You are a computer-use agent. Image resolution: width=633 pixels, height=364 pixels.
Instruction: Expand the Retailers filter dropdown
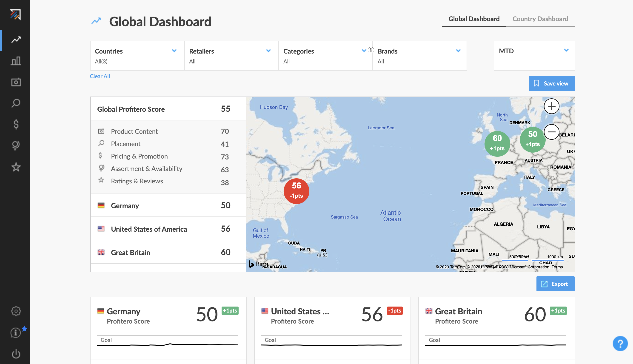click(268, 51)
